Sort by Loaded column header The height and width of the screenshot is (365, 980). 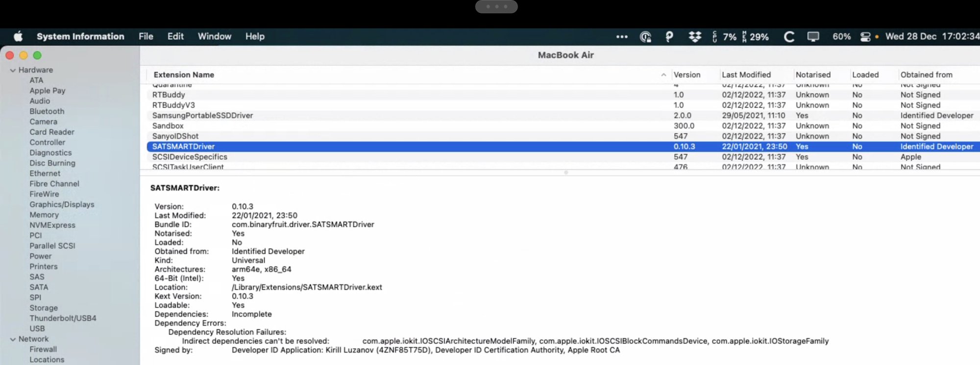(865, 74)
